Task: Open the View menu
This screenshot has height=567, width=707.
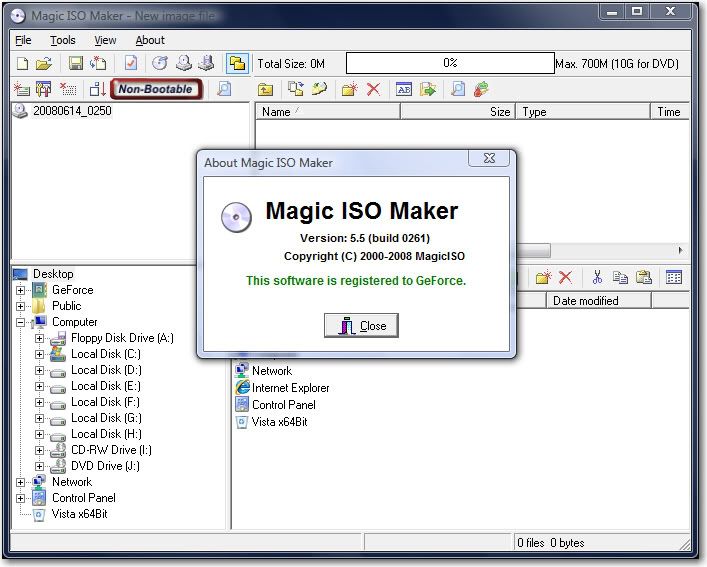Action: pyautogui.click(x=105, y=40)
